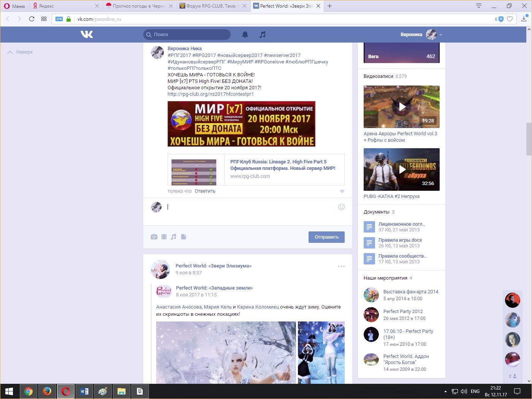The image size is (532, 399).
Task: Attach a video to the comment
Action: point(164,237)
